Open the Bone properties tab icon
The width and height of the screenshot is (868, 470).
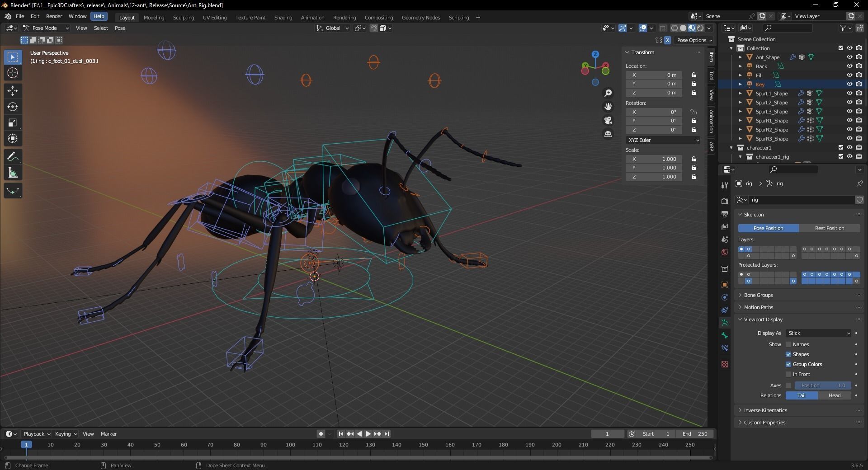(x=725, y=335)
